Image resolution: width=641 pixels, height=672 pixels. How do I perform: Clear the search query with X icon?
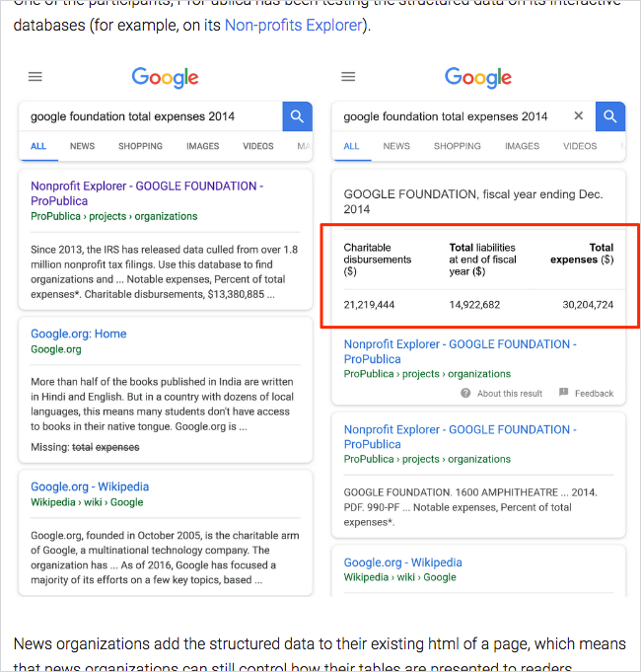click(x=579, y=115)
